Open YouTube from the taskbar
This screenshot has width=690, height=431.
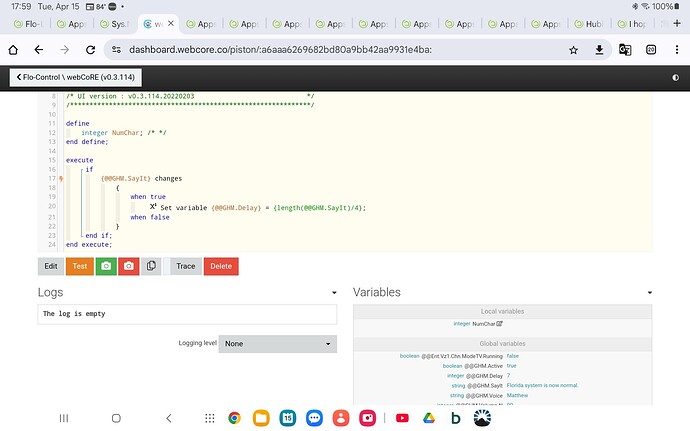[x=402, y=418]
